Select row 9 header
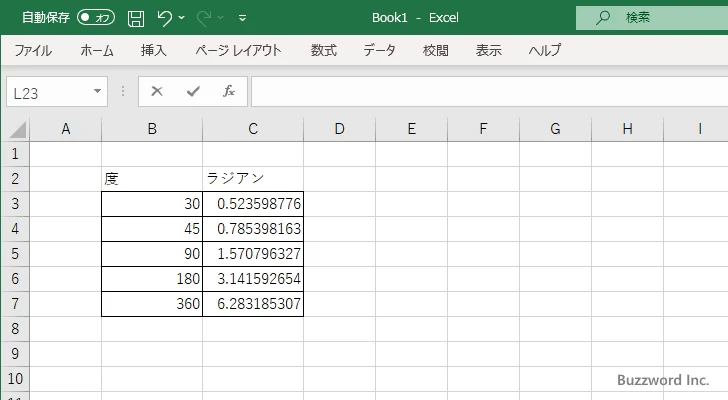Screen dimensions: 728x400 15,354
